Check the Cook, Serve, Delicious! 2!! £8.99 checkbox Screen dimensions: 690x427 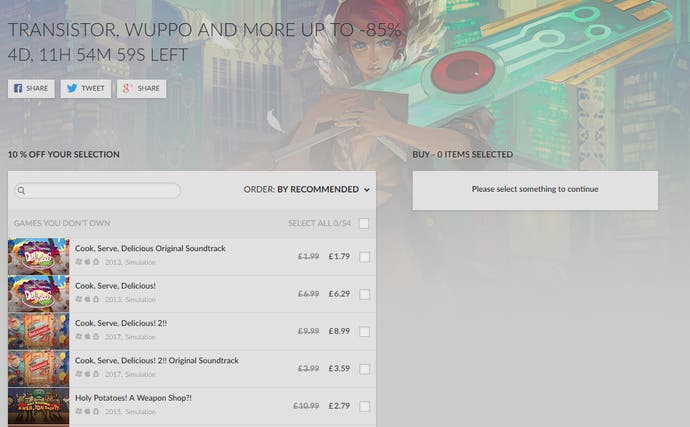pyautogui.click(x=364, y=331)
